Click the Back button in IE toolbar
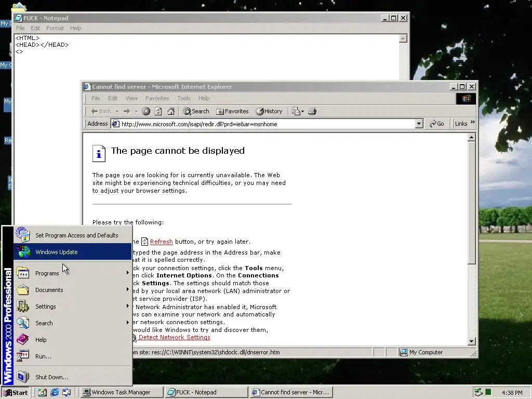Image resolution: width=532 pixels, height=399 pixels. [101, 111]
